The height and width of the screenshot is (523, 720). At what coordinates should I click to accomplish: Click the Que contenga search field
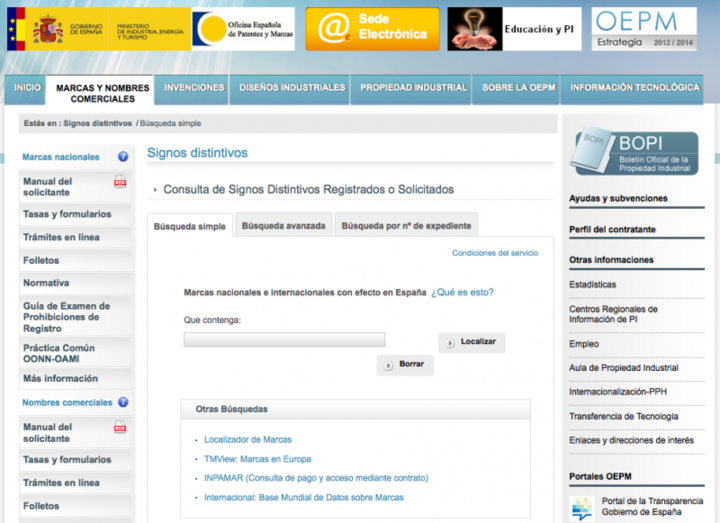pyautogui.click(x=284, y=340)
